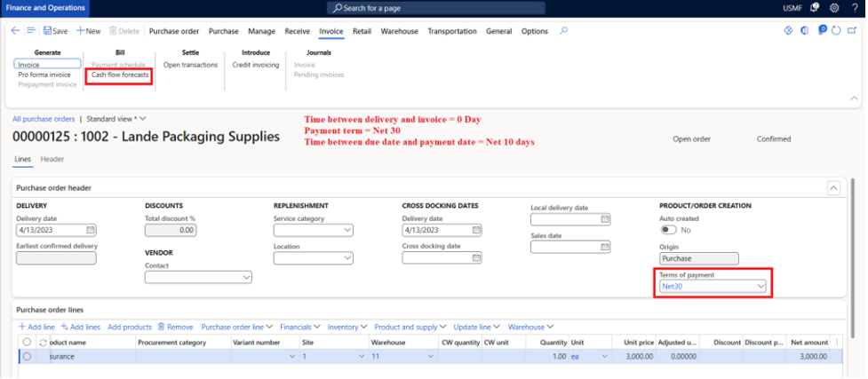Open the vendor Contact dropdown
Viewport: 868px width, 379px height.
(246, 277)
